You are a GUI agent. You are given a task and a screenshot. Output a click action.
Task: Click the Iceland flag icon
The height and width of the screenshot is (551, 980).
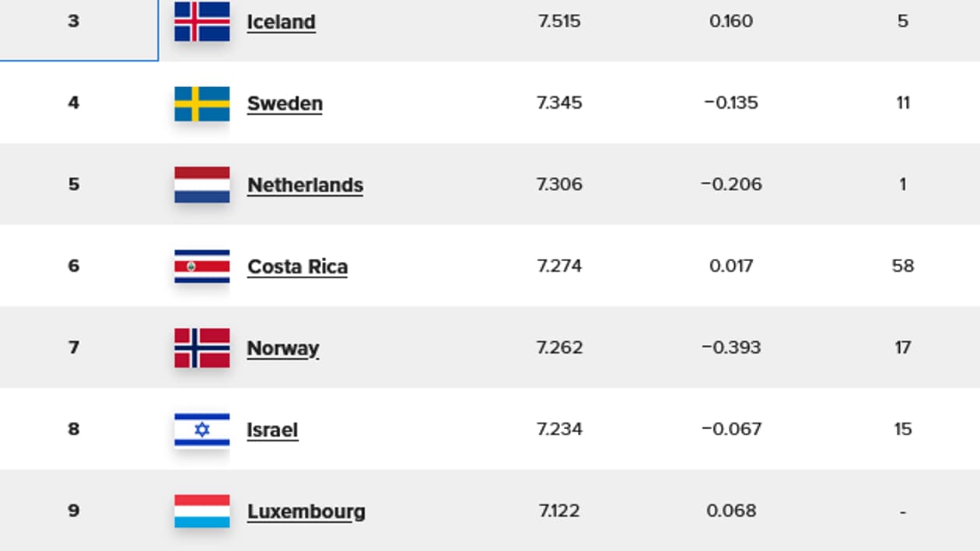coord(201,22)
